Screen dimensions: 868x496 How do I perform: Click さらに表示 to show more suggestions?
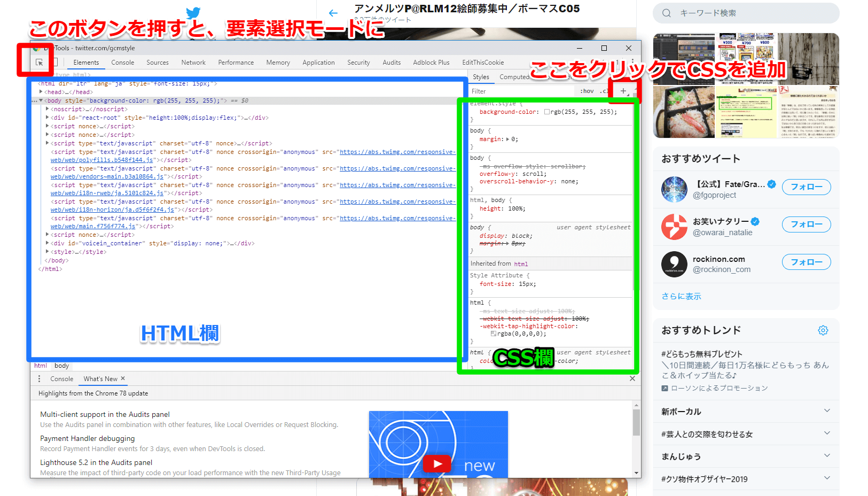[682, 296]
